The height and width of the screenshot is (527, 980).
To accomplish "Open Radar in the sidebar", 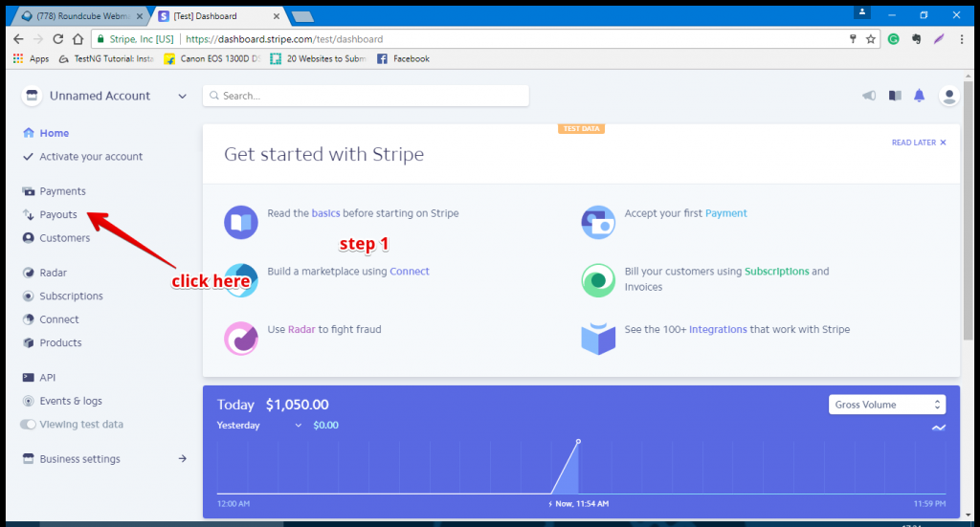I will point(44,273).
